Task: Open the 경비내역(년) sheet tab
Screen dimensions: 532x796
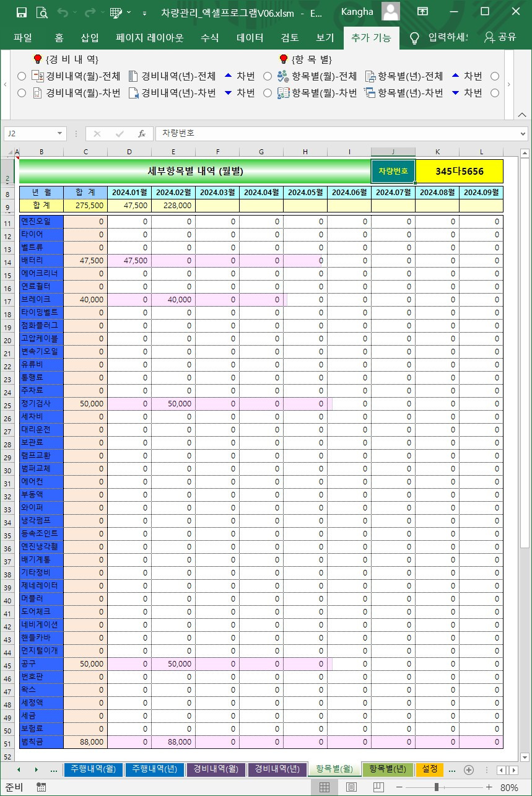Action: click(x=277, y=769)
